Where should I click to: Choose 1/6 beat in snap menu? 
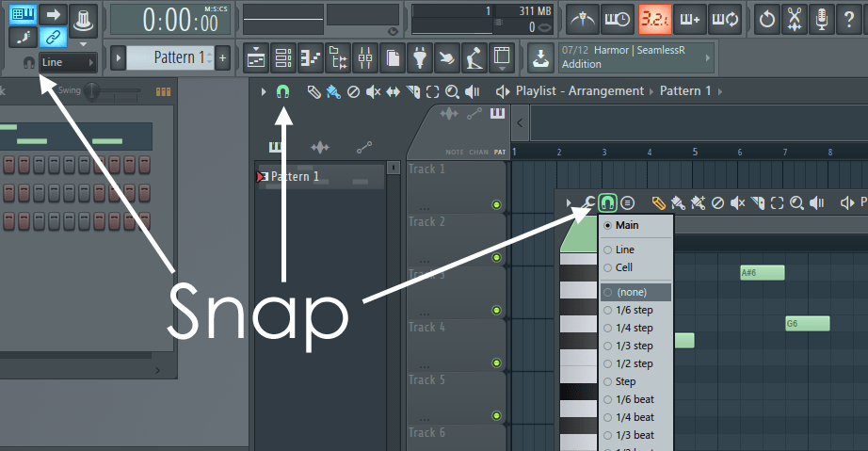[x=635, y=399]
